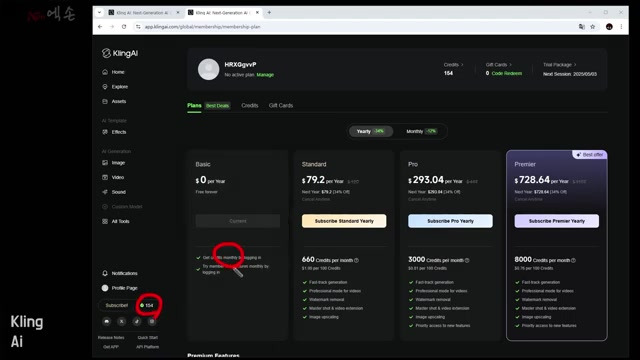Open Home from the sidebar
This screenshot has width=640, height=360.
point(114,72)
